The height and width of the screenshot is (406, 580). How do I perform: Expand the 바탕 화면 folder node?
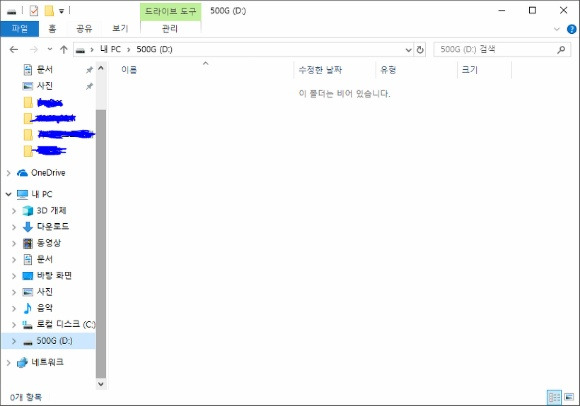pyautogui.click(x=14, y=276)
